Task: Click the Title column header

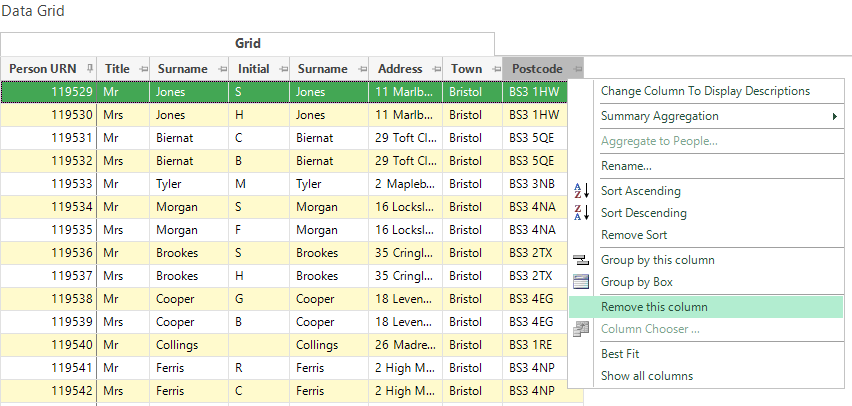Action: (x=123, y=69)
